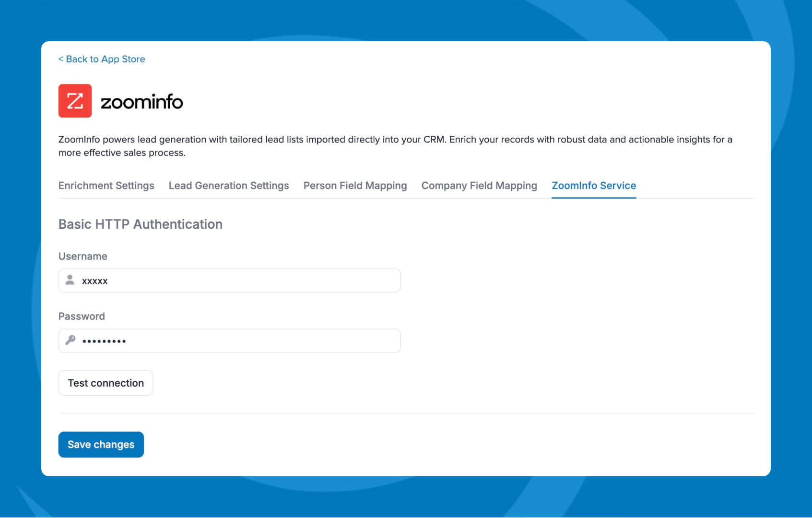Click the Basic HTTP Authentication heading
Screen dimensions: 812x518
[x=140, y=224]
